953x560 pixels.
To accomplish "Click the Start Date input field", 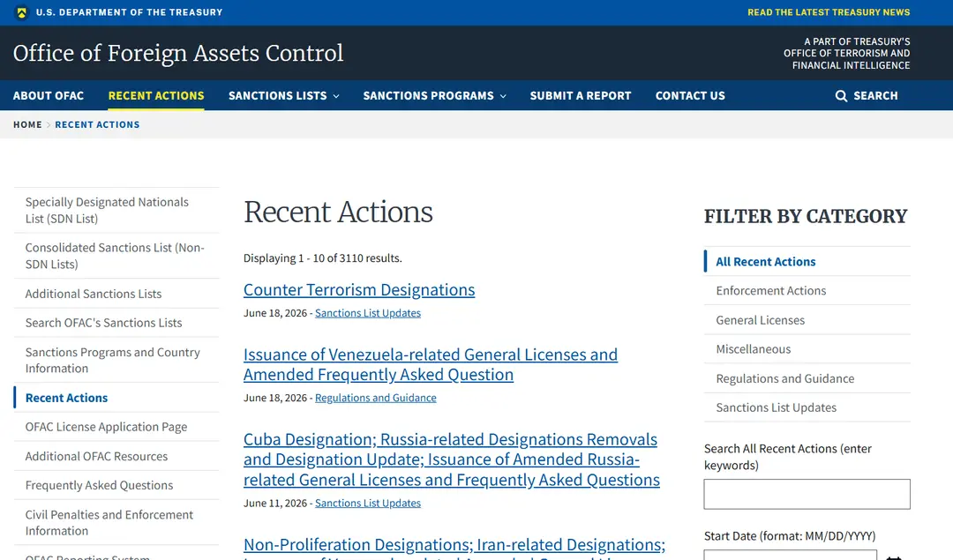I will (790, 555).
